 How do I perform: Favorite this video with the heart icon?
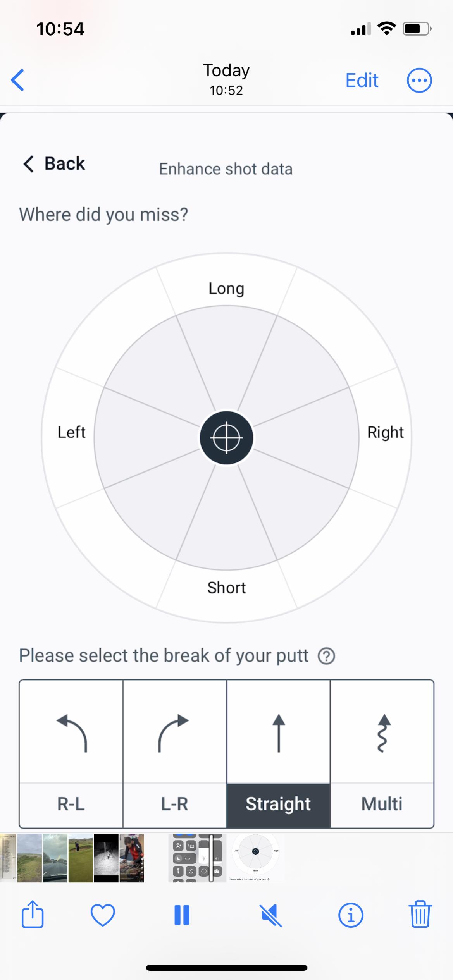click(103, 915)
